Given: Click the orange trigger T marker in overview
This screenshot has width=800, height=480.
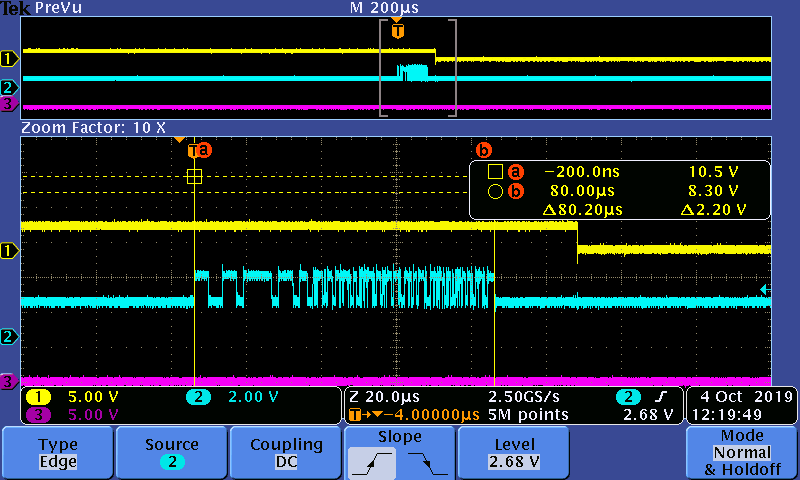Looking at the screenshot, I should pos(398,31).
